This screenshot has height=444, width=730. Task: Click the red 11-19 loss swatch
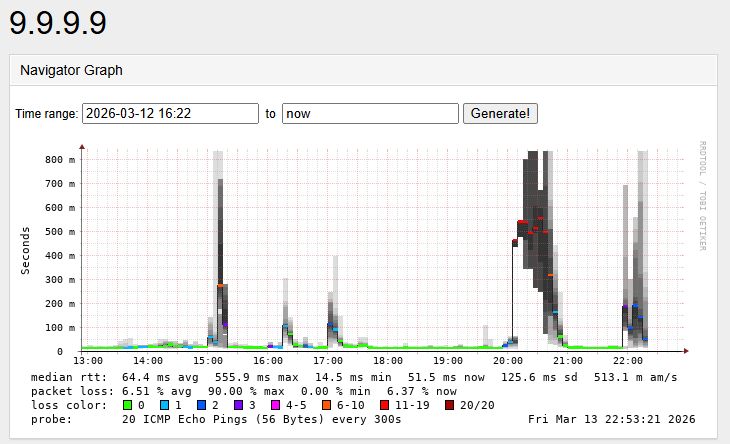click(x=384, y=405)
